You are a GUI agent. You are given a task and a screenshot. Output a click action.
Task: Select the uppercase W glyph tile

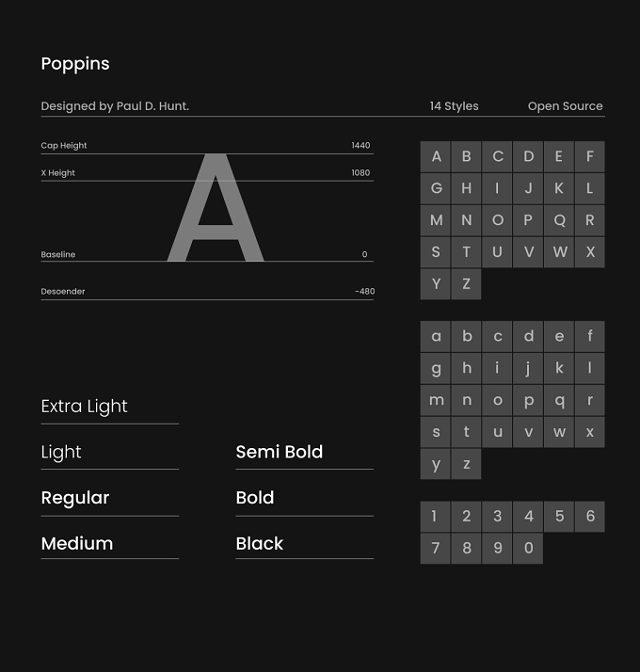click(x=559, y=252)
